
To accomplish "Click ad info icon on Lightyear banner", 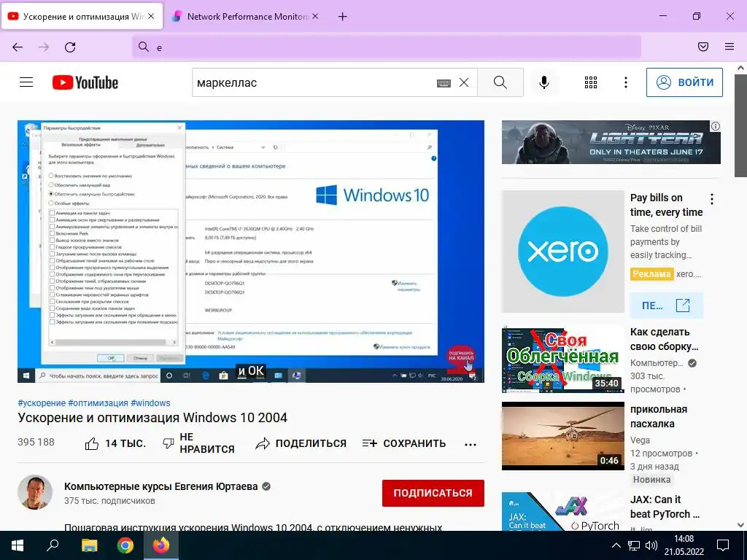I will coord(715,126).
